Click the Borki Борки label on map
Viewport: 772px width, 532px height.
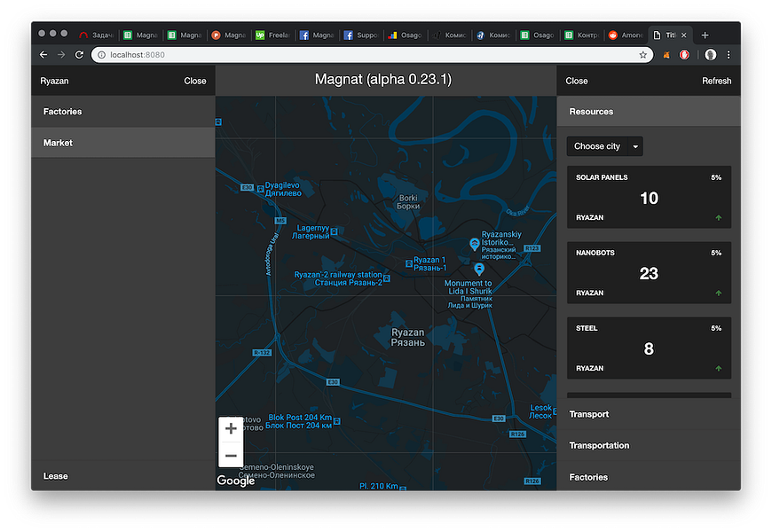pos(408,202)
